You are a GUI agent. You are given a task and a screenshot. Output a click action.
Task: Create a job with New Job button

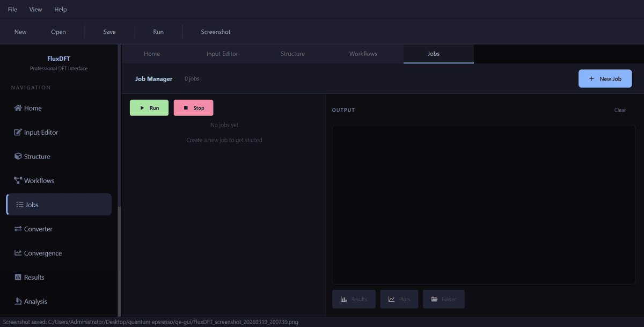pos(605,78)
